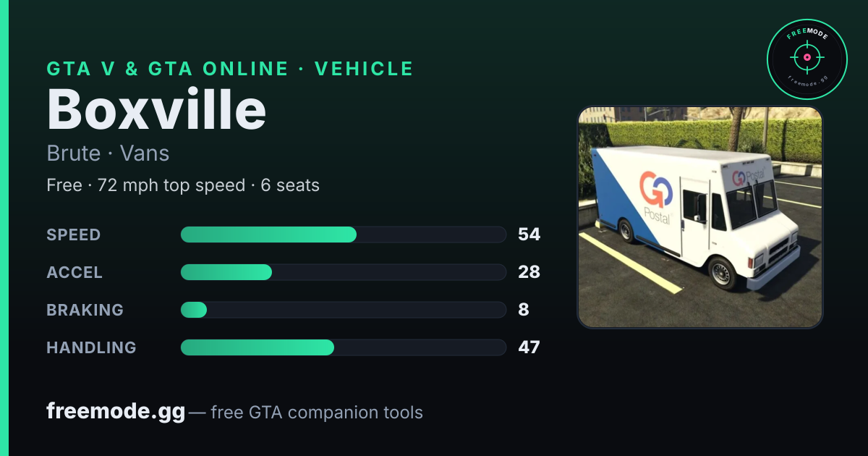
Task: Click the HANDLING stat label
Action: click(x=91, y=347)
